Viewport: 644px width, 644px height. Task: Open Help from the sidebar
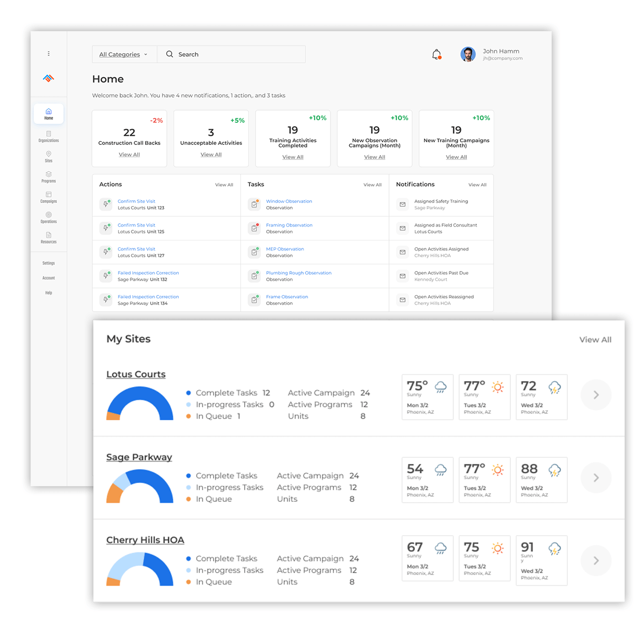(x=48, y=293)
